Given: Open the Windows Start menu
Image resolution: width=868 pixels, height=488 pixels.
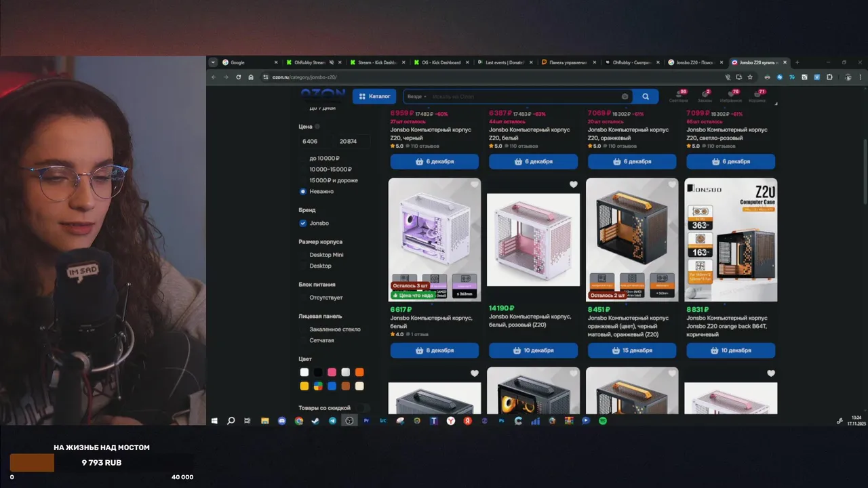Looking at the screenshot, I should 214,421.
